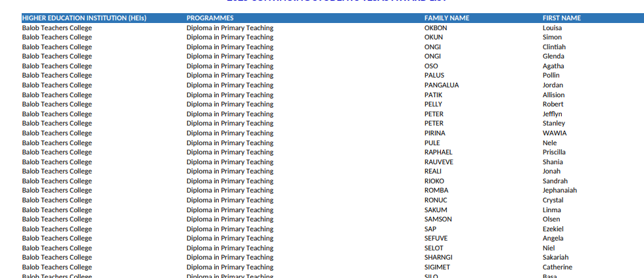The width and height of the screenshot is (644, 278).
Task: Click the family name SHARNGI
Action: (x=438, y=257)
